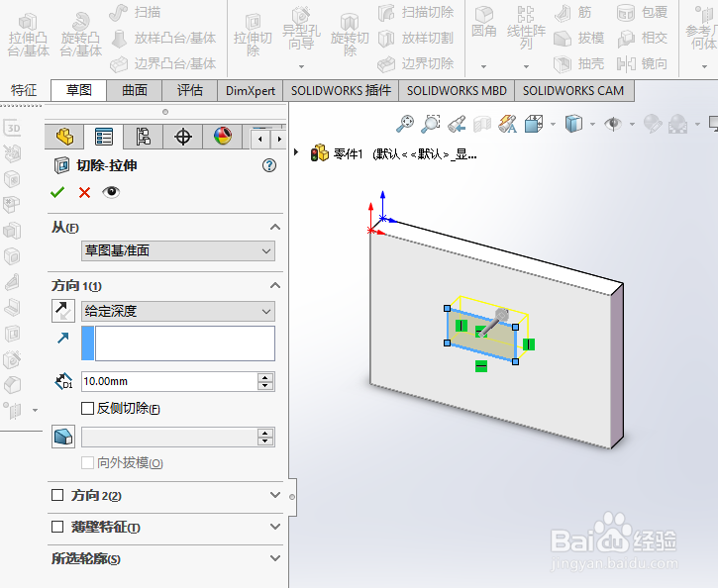Open the FeatureManager design tree tab
This screenshot has width=718, height=588.
point(64,137)
